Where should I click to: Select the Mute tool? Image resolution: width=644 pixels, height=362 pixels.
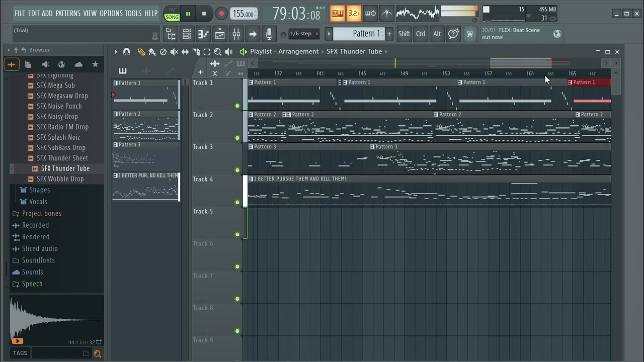(174, 52)
